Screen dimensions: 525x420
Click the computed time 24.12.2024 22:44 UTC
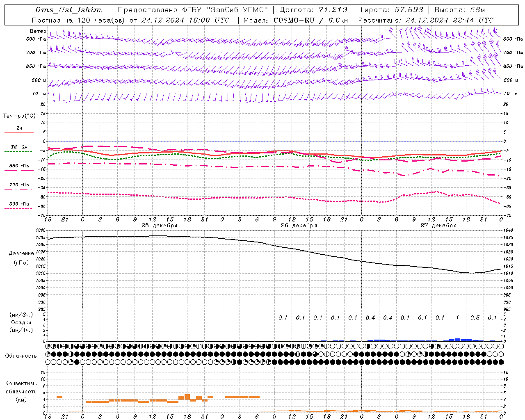coord(450,20)
